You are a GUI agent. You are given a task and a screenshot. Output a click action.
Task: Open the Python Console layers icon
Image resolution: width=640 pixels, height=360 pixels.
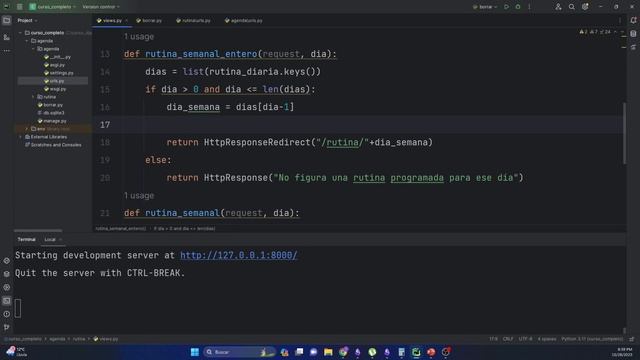click(7, 274)
